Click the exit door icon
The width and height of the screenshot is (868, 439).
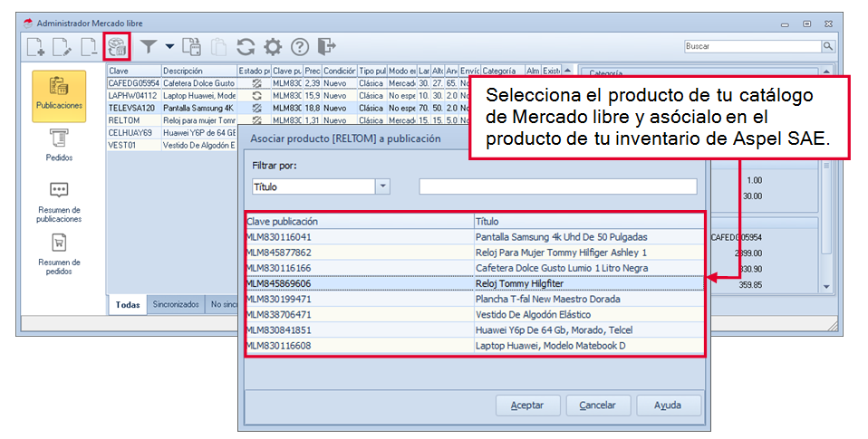click(326, 46)
